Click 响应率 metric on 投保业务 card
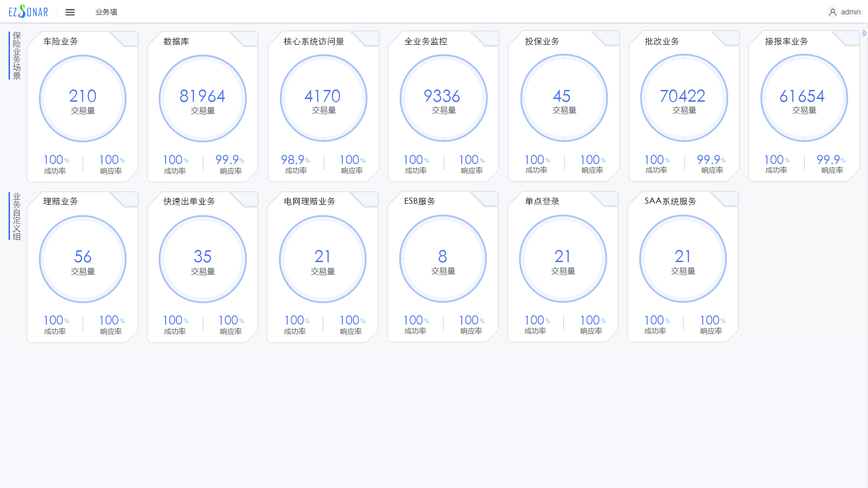Image resolution: width=868 pixels, height=488 pixels. point(591,164)
